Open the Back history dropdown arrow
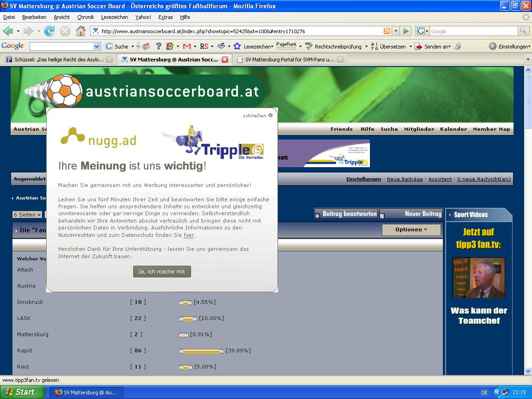The image size is (532, 399). [18, 31]
